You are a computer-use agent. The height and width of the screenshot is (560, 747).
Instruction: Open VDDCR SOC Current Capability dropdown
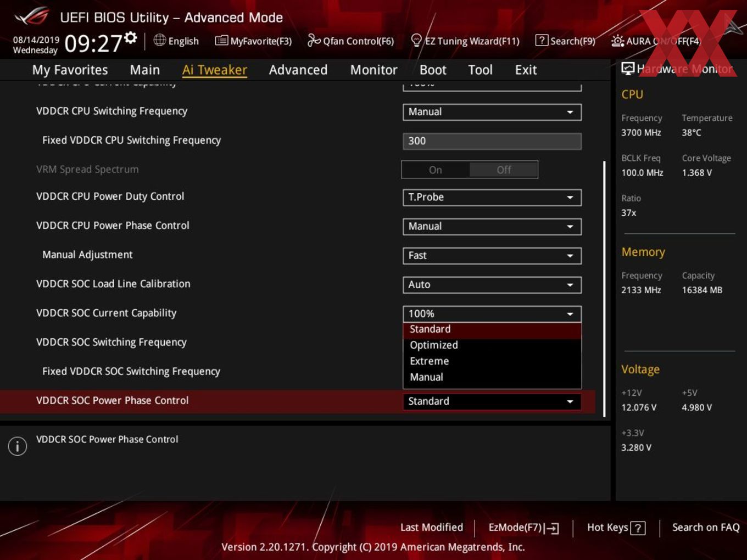[x=492, y=313]
